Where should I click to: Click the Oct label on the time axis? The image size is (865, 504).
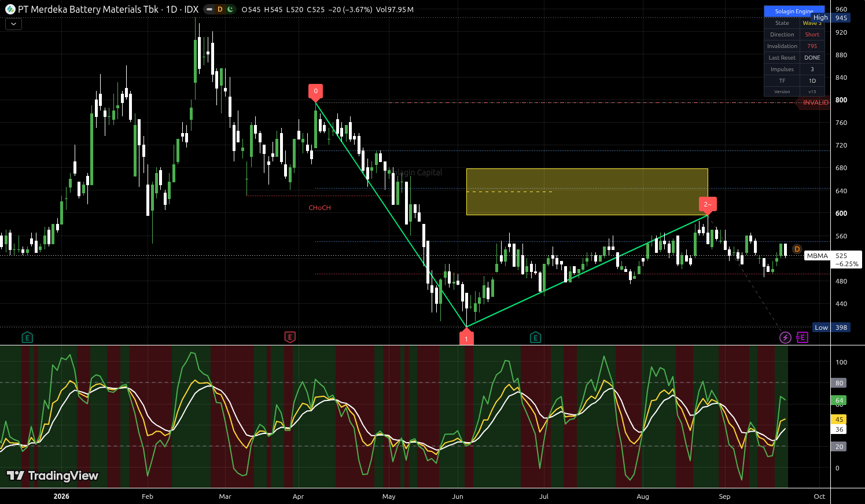pyautogui.click(x=819, y=496)
